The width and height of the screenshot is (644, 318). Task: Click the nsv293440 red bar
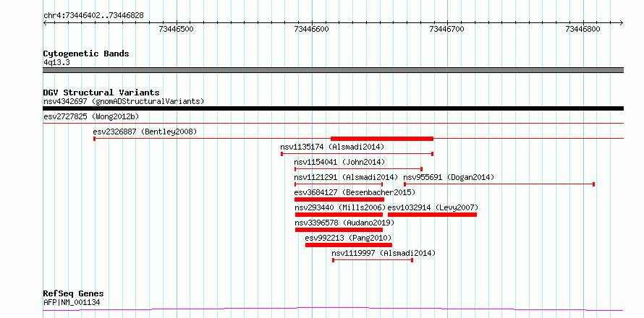[339, 215]
